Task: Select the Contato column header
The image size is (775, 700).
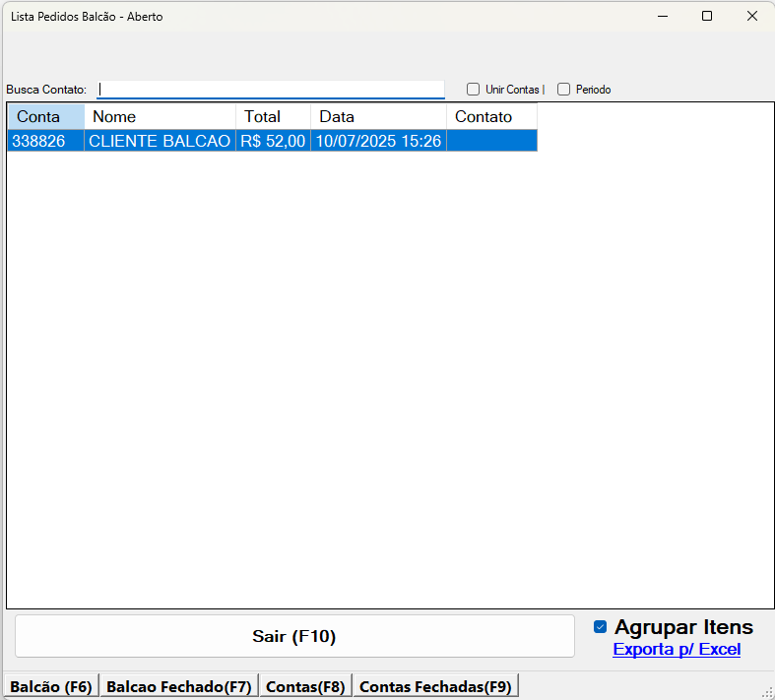Action: [491, 116]
